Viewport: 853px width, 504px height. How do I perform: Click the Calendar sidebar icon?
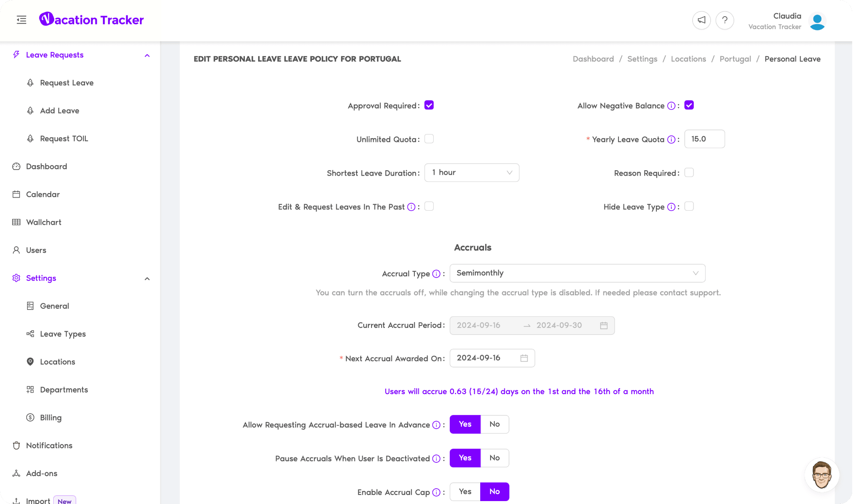16,194
